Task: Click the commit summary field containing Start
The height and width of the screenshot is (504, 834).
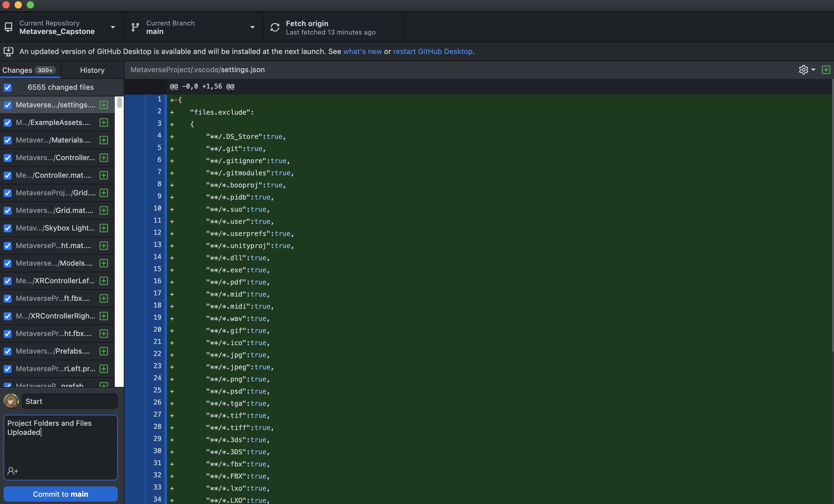Action: [x=70, y=401]
